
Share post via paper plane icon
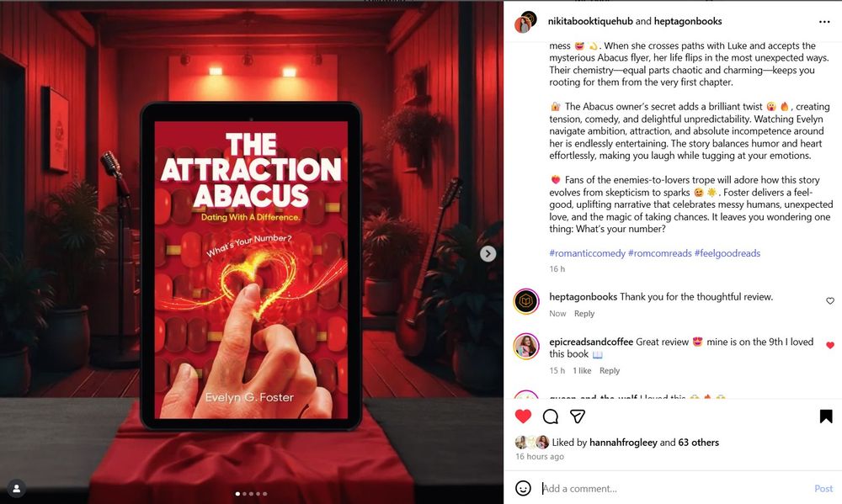578,416
